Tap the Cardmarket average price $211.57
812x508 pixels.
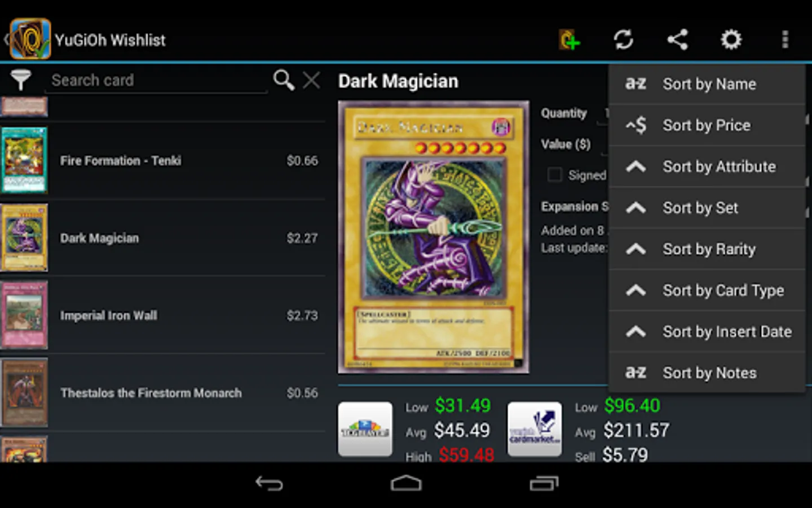click(x=637, y=431)
